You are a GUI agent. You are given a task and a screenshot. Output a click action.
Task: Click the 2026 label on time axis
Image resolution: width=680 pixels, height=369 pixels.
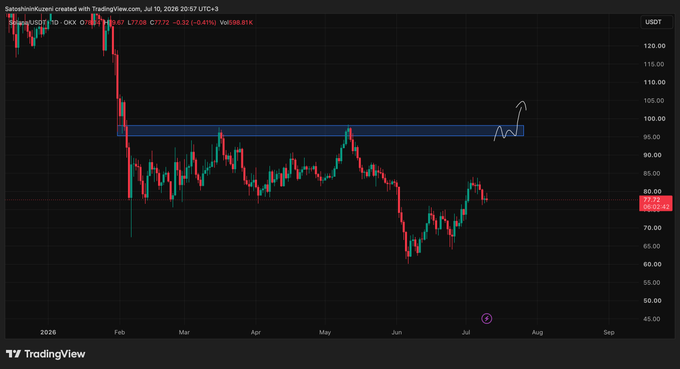48,332
